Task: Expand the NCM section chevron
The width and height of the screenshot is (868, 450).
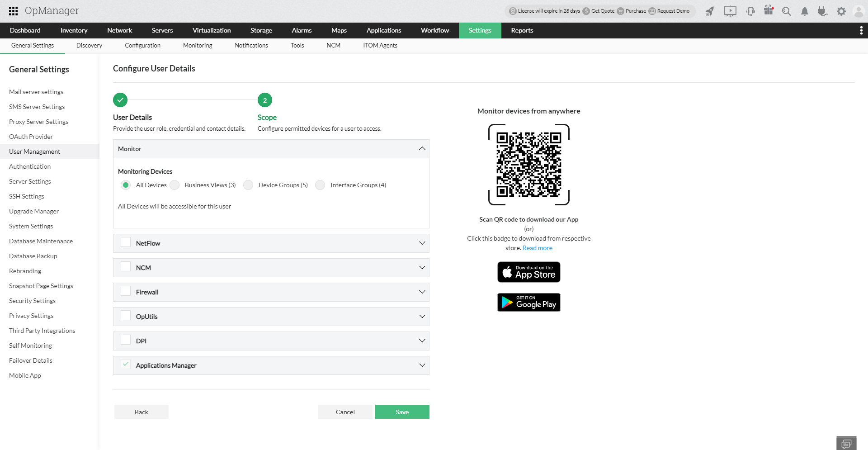Action: point(422,268)
